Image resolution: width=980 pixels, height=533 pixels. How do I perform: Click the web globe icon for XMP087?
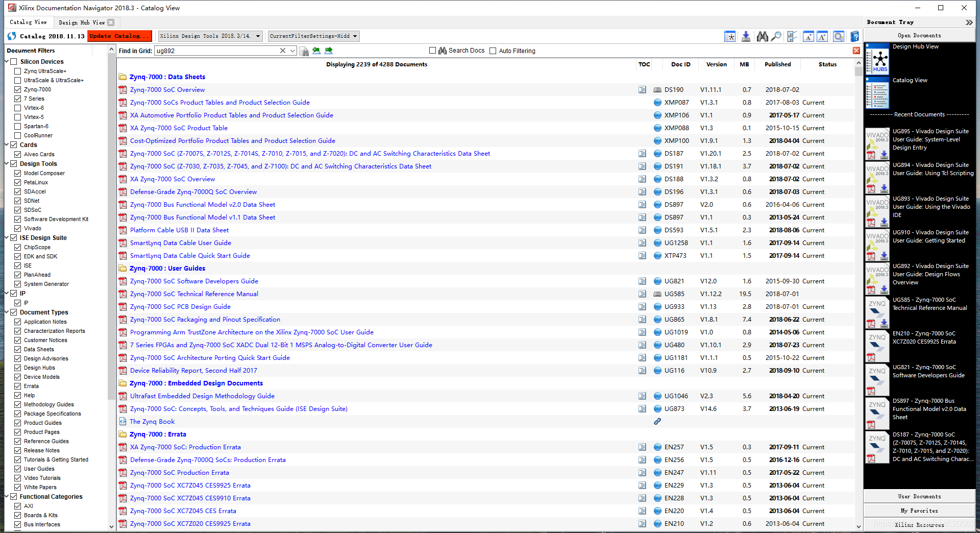[x=657, y=103]
